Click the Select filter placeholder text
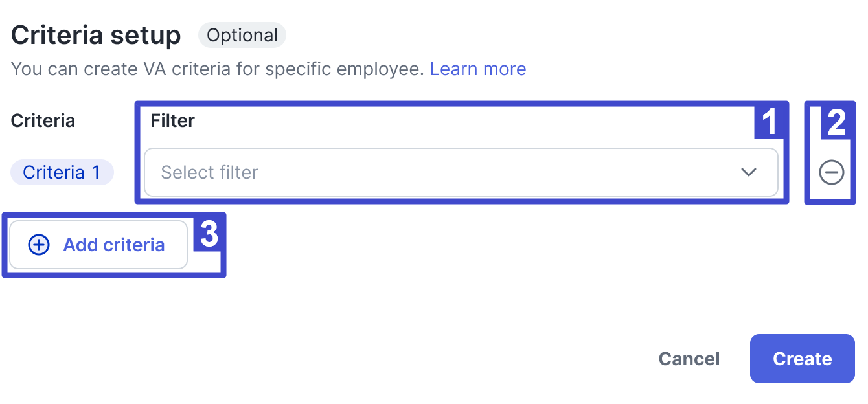868x404 pixels. tap(209, 172)
